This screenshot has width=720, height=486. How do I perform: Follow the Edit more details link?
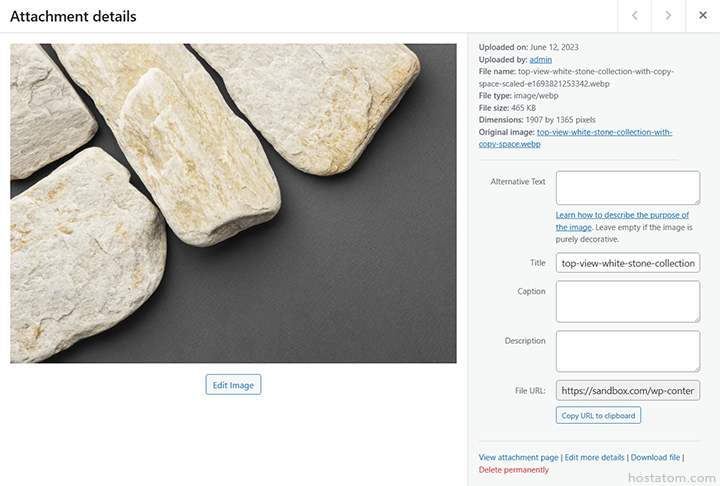click(x=594, y=457)
